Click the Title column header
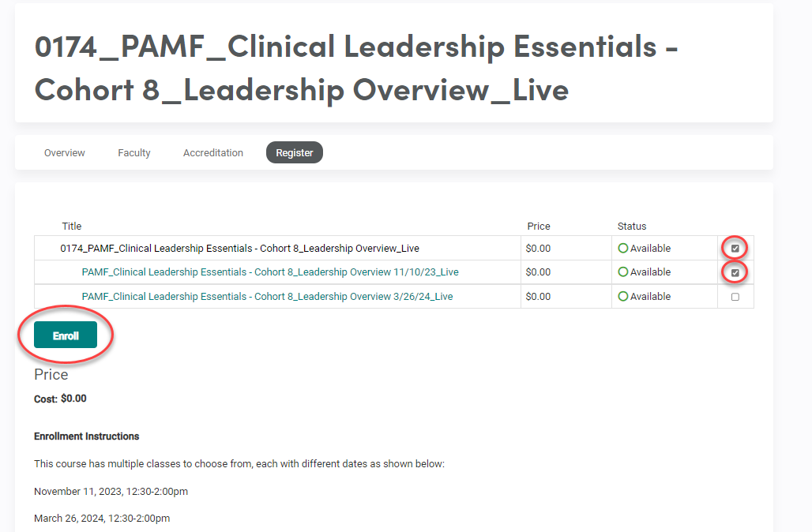The image size is (812, 532). 72,227
